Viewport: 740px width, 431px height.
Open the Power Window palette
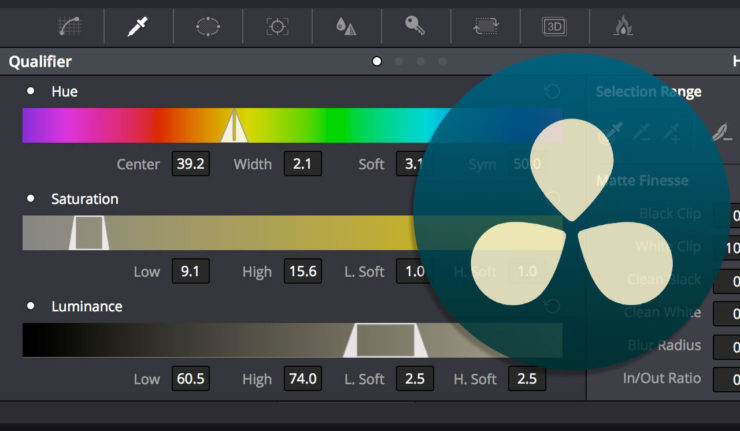coord(208,26)
